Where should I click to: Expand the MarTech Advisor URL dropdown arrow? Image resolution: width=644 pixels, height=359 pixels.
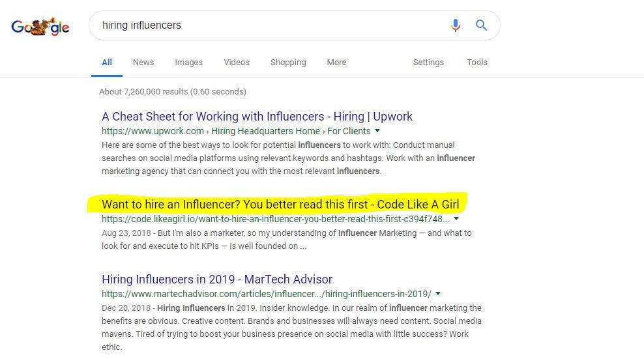(x=438, y=294)
